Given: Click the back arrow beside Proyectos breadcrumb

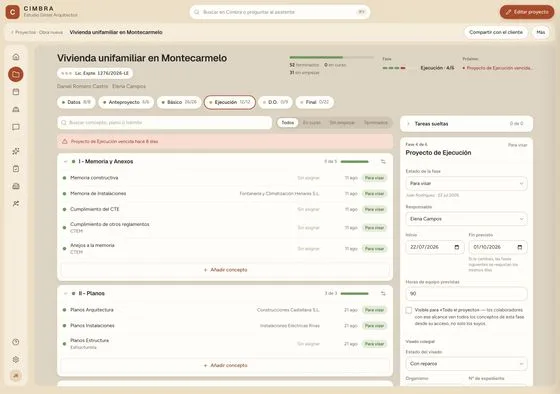Looking at the screenshot, I should click(x=12, y=32).
